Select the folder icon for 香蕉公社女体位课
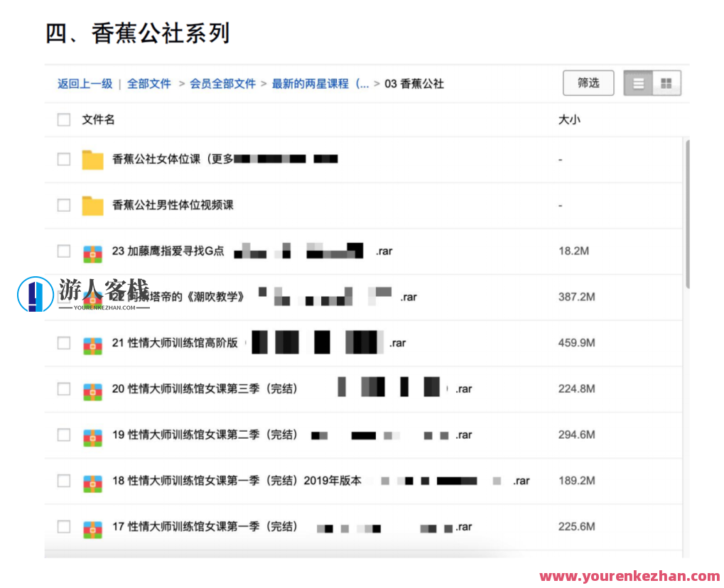Screen dimensions: 724x588 tap(91, 158)
